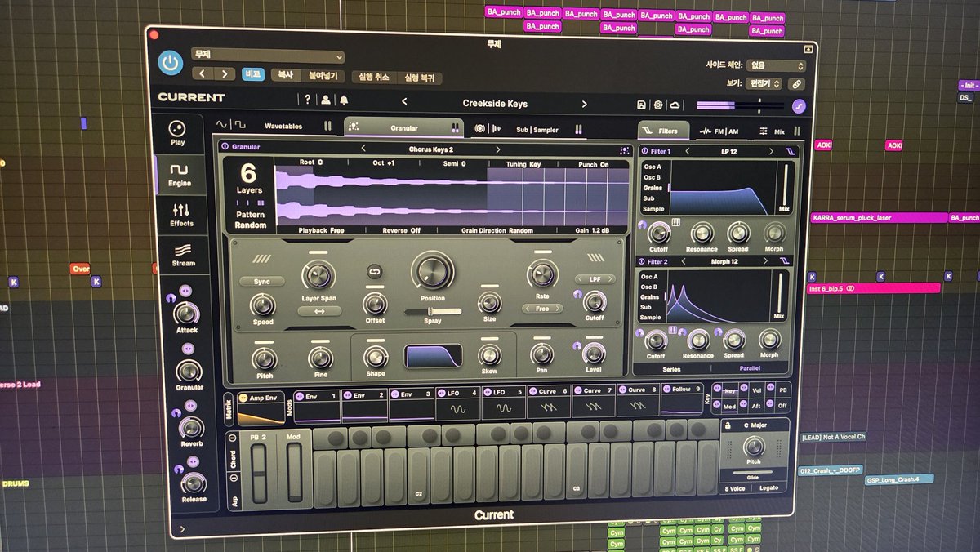The width and height of the screenshot is (980, 552).
Task: Open the Logic preset dropdown at top
Action: [x=267, y=56]
